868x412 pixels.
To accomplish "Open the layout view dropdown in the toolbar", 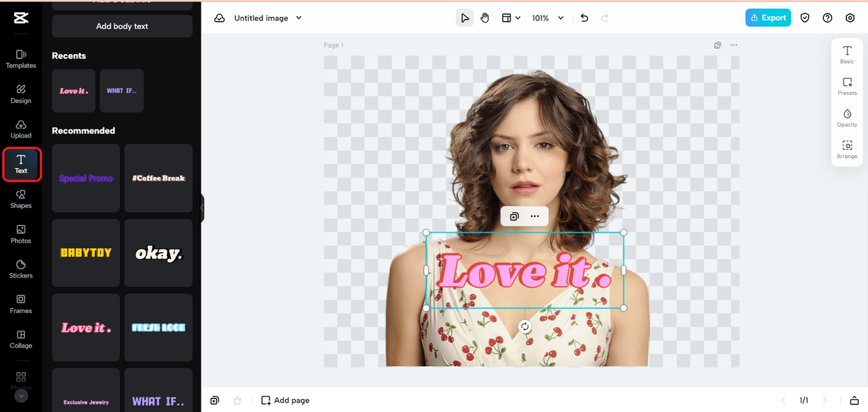I will tap(511, 18).
